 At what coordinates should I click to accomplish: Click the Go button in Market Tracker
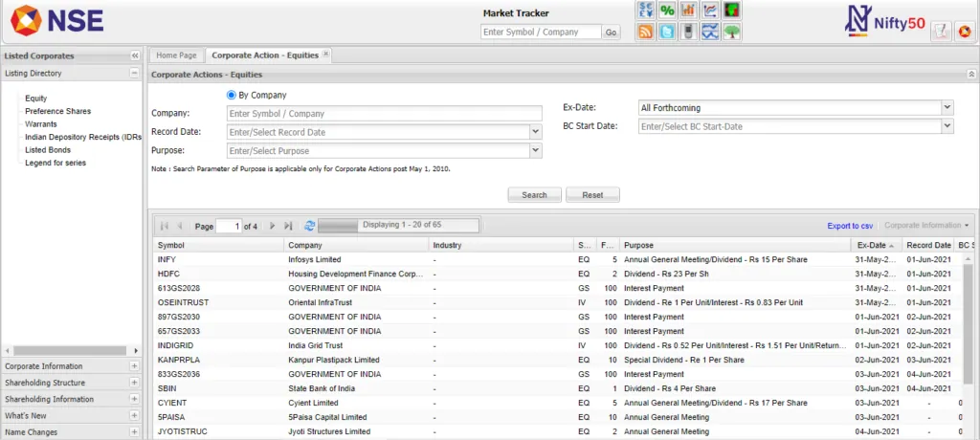(x=611, y=32)
